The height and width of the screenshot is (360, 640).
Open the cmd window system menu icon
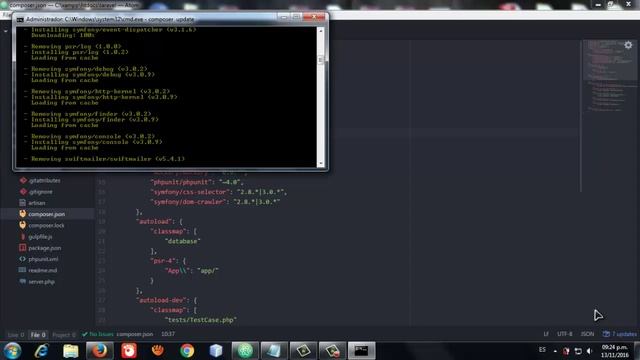pyautogui.click(x=20, y=19)
